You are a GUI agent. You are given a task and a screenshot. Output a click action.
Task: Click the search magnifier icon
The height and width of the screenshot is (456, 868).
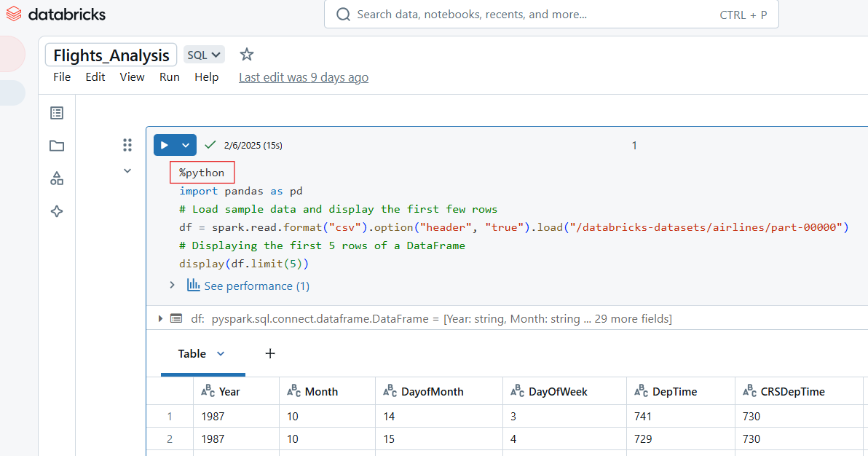(x=343, y=15)
